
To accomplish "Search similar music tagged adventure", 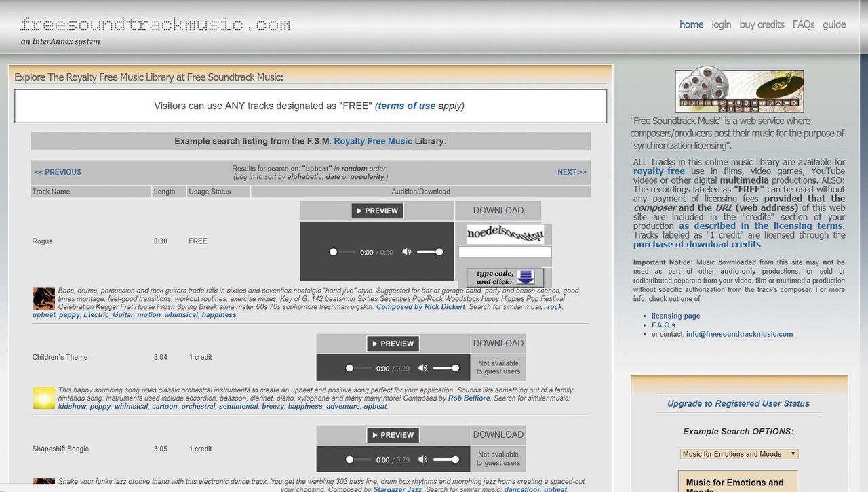I will coord(342,407).
